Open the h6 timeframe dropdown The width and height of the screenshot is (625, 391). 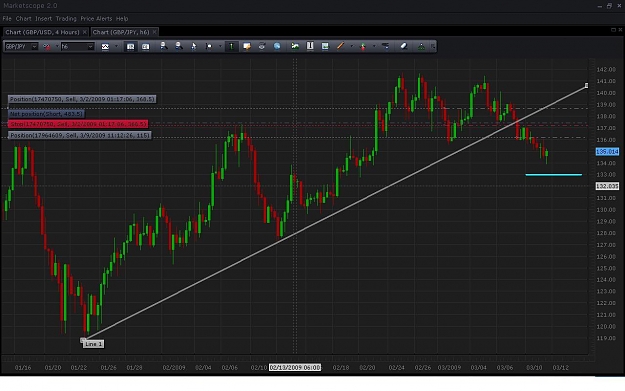click(x=90, y=47)
